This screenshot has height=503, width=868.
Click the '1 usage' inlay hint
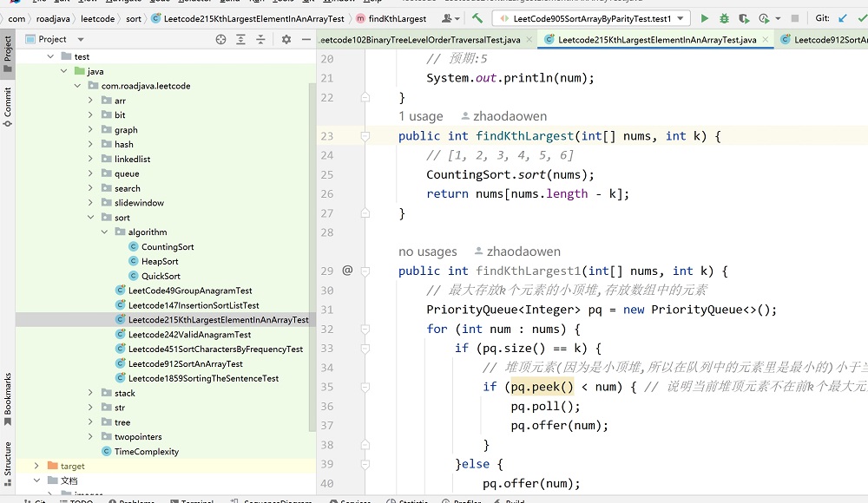click(421, 116)
